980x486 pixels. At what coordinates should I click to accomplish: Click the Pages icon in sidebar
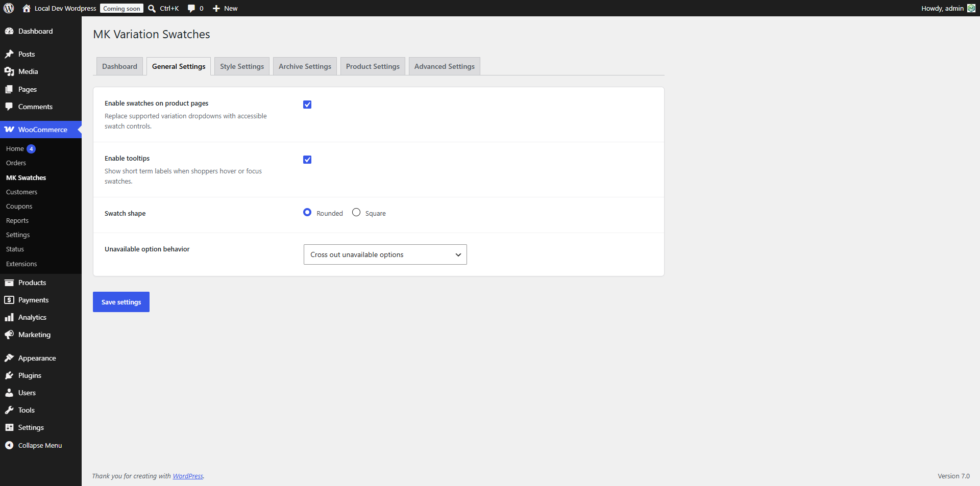pos(9,89)
